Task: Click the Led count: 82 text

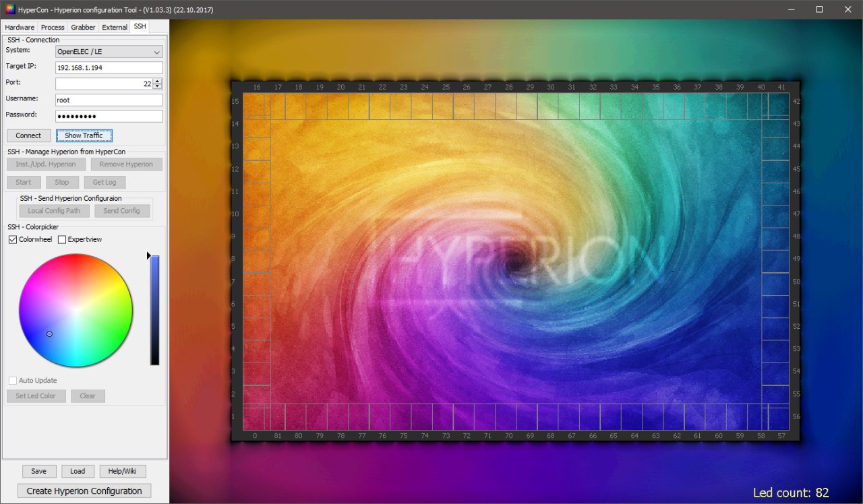Action: 791,493
